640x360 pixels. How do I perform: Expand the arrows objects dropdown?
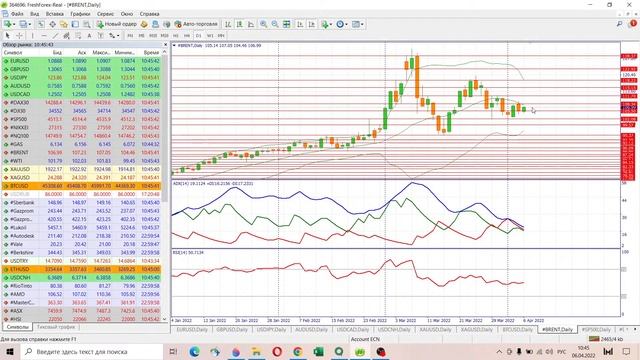[118, 36]
